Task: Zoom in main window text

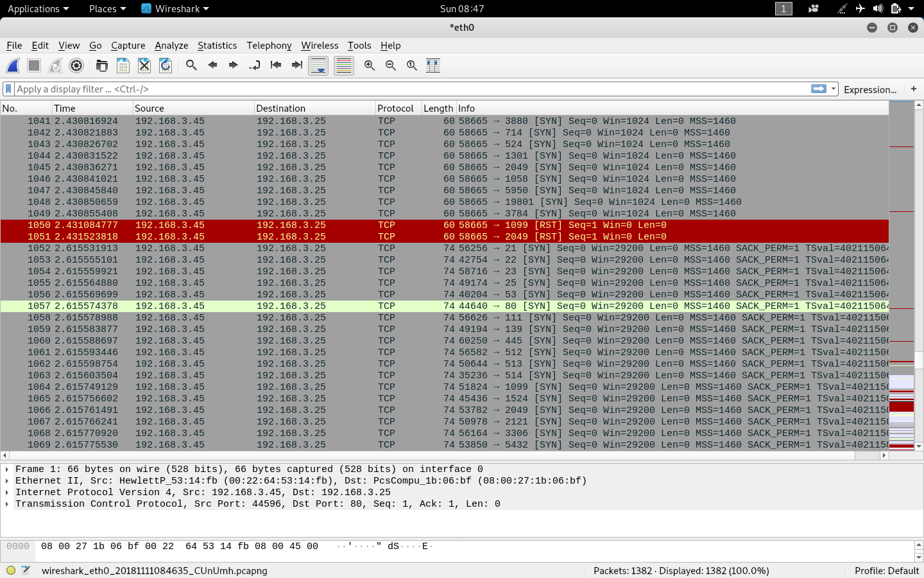Action: tap(370, 66)
